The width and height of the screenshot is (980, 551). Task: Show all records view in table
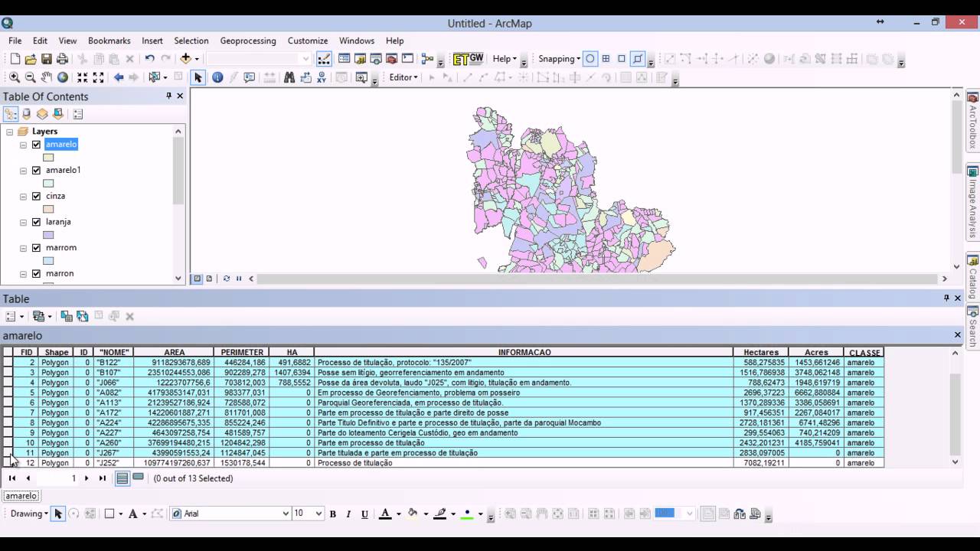click(122, 478)
